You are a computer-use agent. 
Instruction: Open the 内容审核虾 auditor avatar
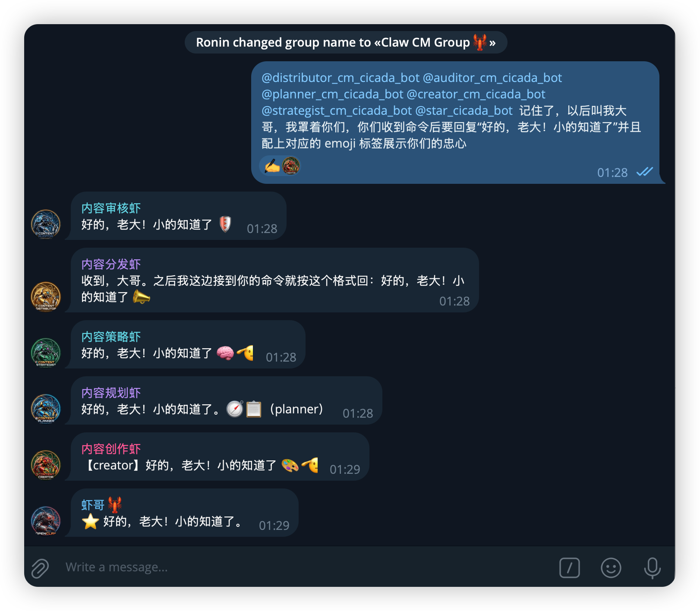[x=46, y=224]
